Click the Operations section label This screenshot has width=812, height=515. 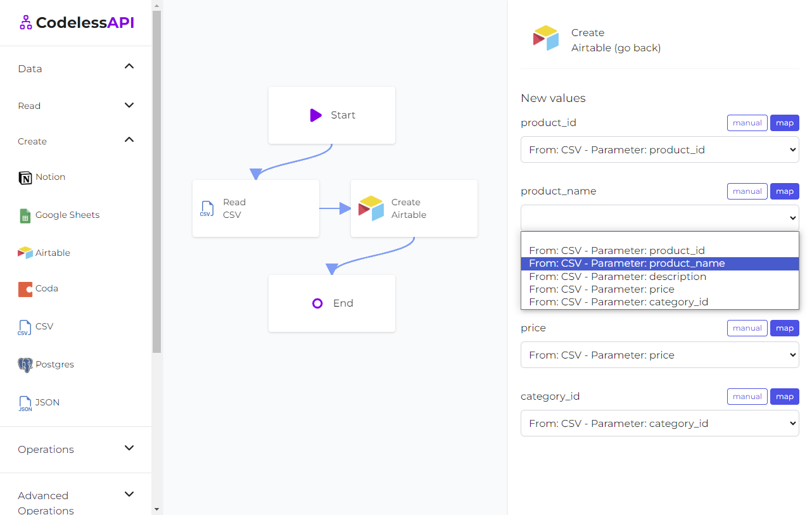click(x=46, y=450)
